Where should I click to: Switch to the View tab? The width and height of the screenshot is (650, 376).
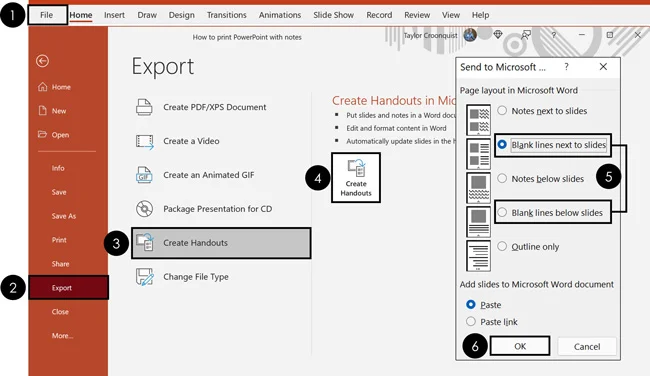tap(451, 15)
